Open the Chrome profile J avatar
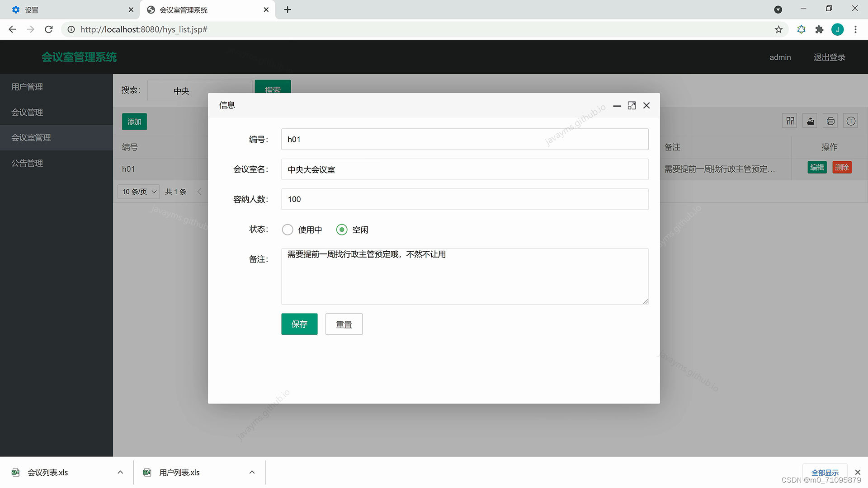 point(837,29)
